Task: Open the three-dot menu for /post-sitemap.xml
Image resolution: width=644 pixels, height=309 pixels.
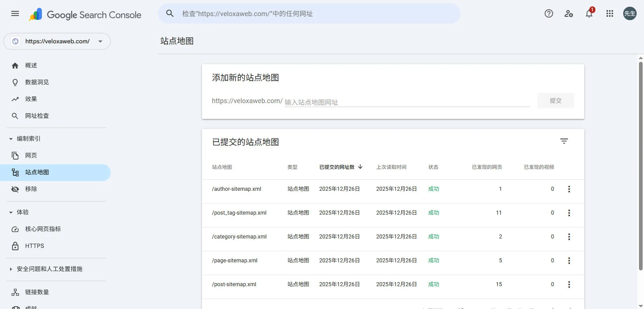Action: pos(569,284)
